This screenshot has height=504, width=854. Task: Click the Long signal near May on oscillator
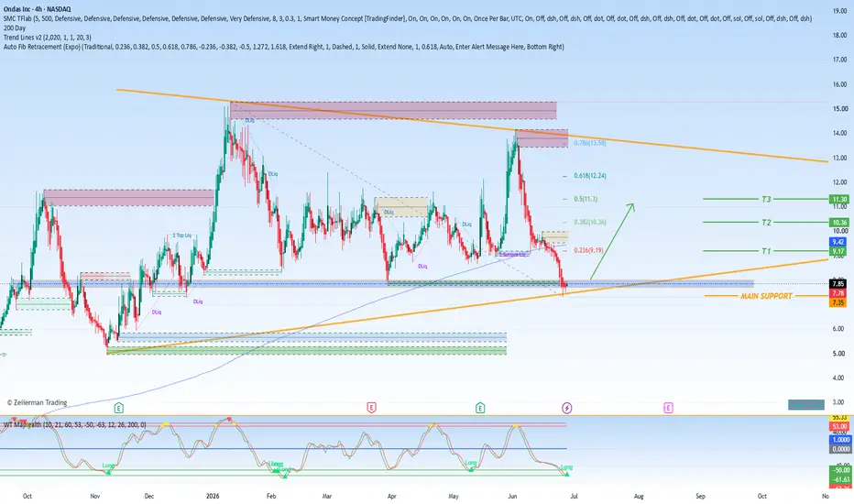(471, 463)
